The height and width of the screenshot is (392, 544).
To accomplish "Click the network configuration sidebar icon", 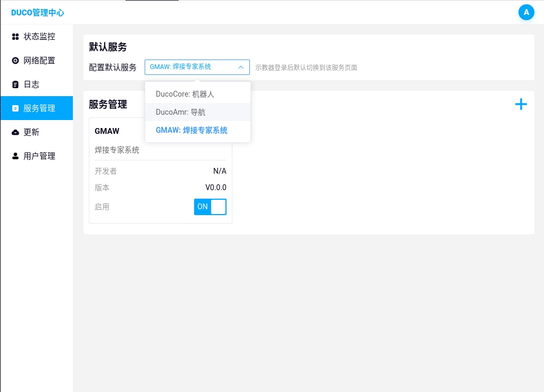I will [x=15, y=61].
